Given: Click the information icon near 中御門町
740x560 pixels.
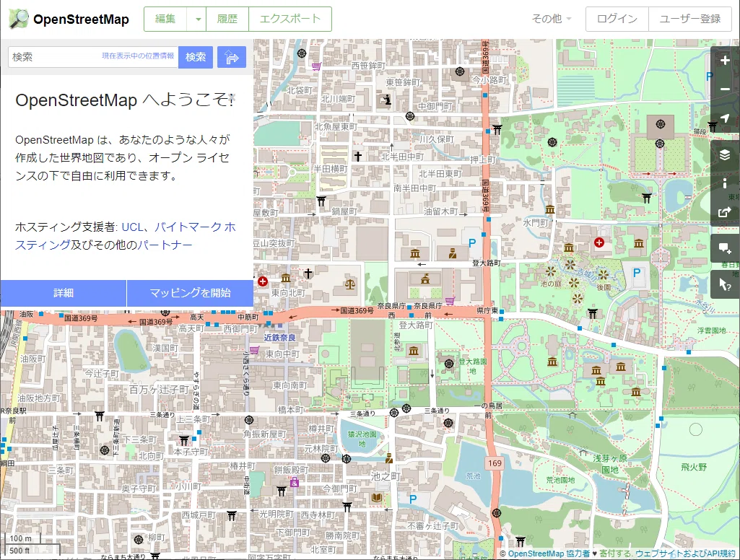Looking at the screenshot, I should (387, 100).
